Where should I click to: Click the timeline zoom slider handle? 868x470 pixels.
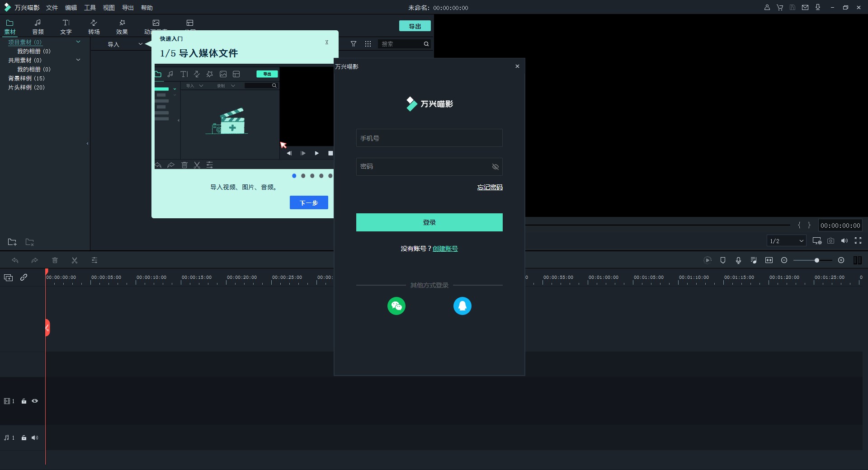(x=816, y=260)
